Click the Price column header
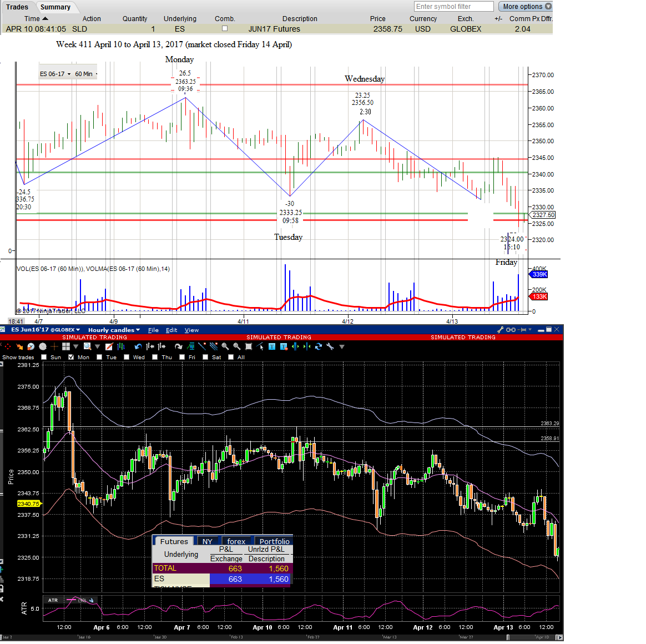The height and width of the screenshot is (644, 646). [x=378, y=18]
